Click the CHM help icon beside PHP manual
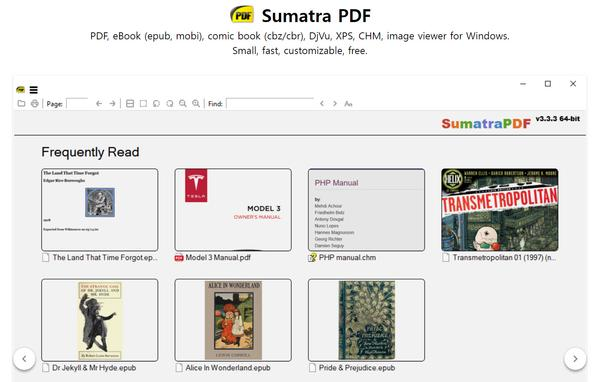The image size is (600, 382). [313, 258]
